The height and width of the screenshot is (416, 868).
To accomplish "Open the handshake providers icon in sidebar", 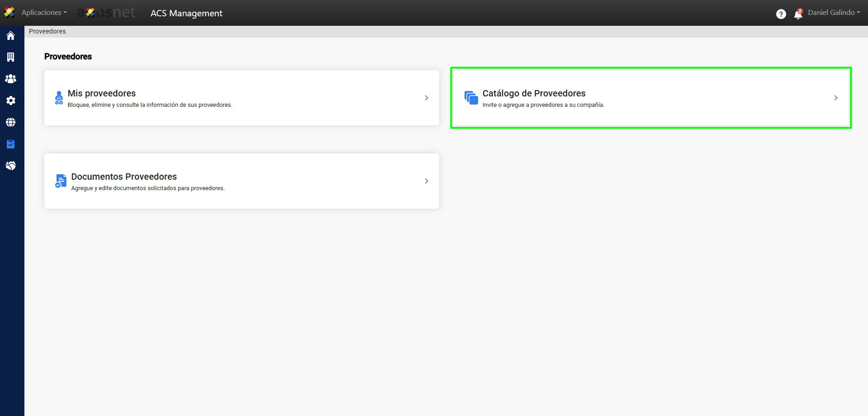I will coord(10,166).
